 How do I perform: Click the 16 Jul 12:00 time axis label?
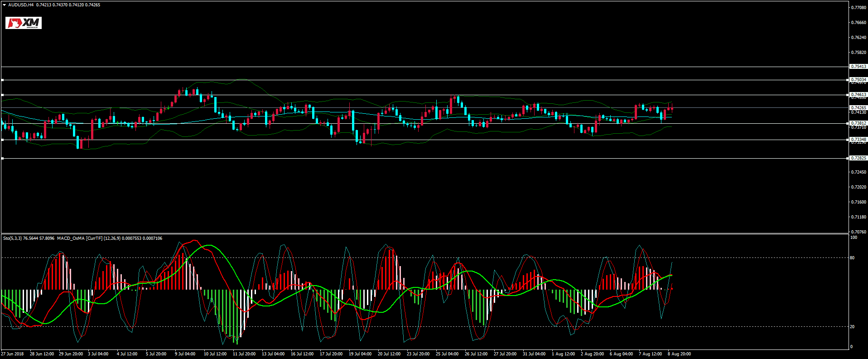[302, 354]
